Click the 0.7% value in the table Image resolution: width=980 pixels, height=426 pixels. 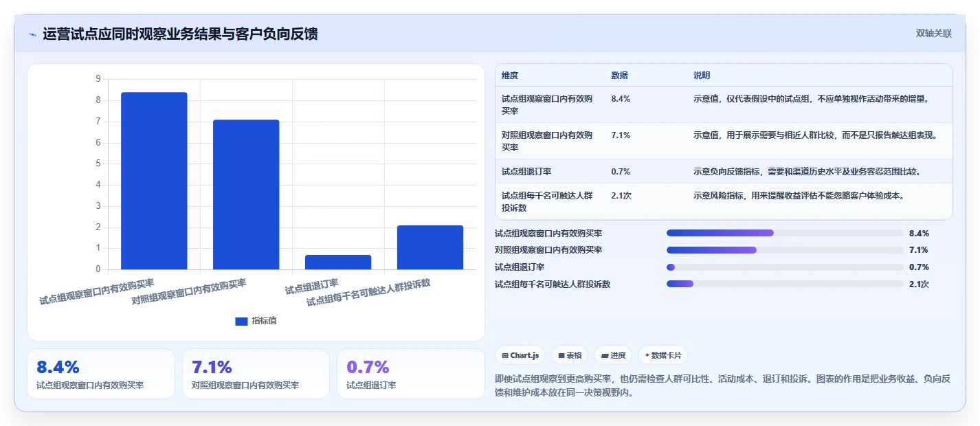coord(621,172)
